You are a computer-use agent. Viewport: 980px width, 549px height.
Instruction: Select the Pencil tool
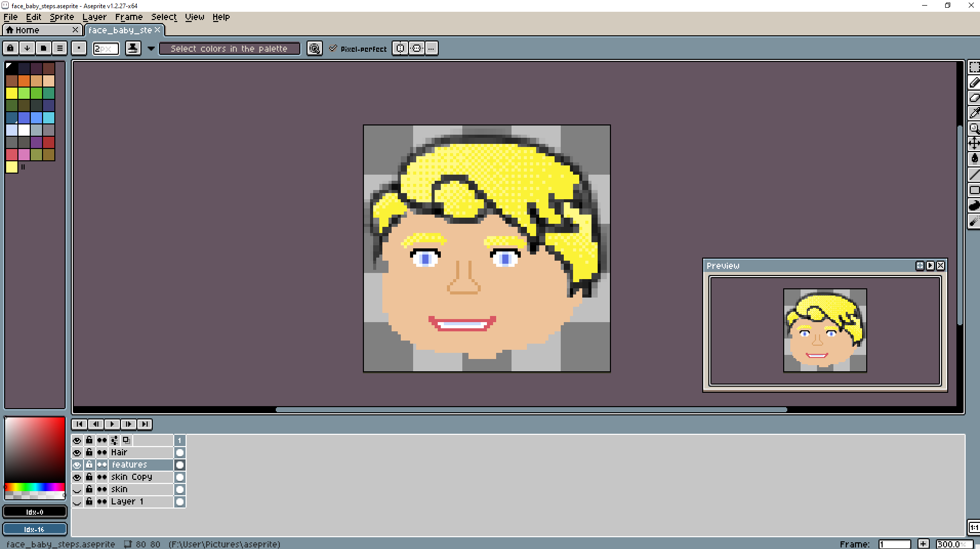974,82
